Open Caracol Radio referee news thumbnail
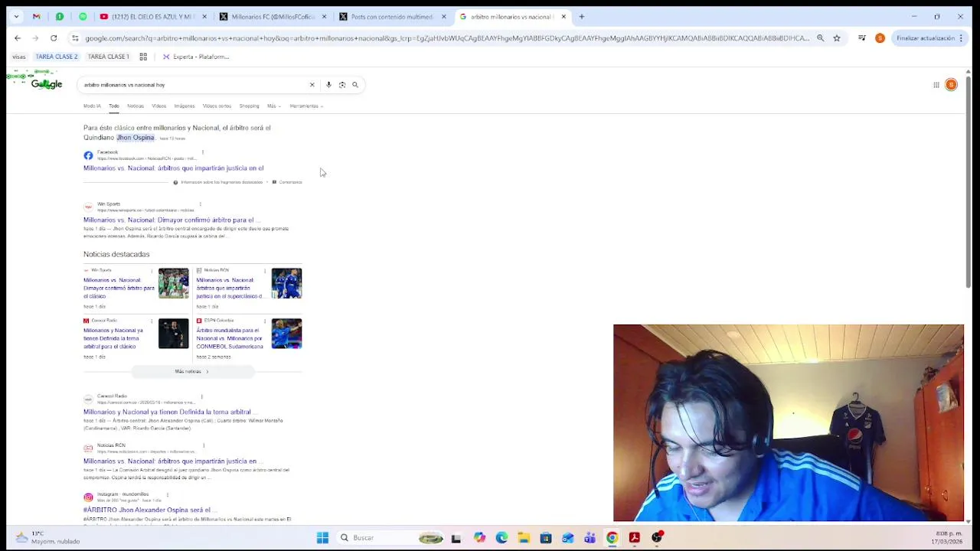Viewport: 980px width, 551px height. (173, 334)
